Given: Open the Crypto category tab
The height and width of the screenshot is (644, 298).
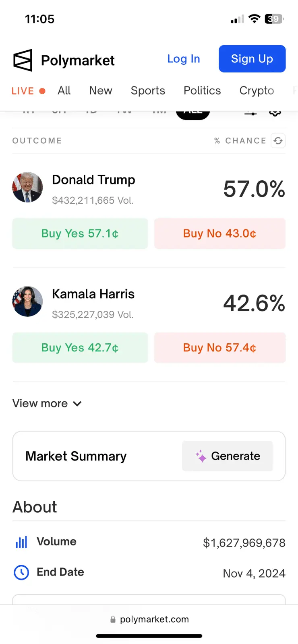Looking at the screenshot, I should [257, 91].
